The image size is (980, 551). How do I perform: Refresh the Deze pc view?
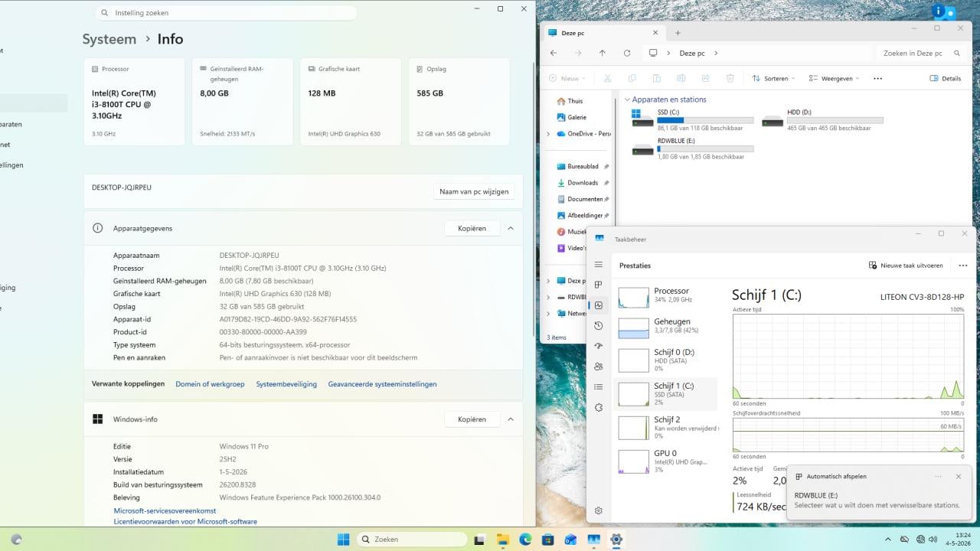tap(627, 53)
